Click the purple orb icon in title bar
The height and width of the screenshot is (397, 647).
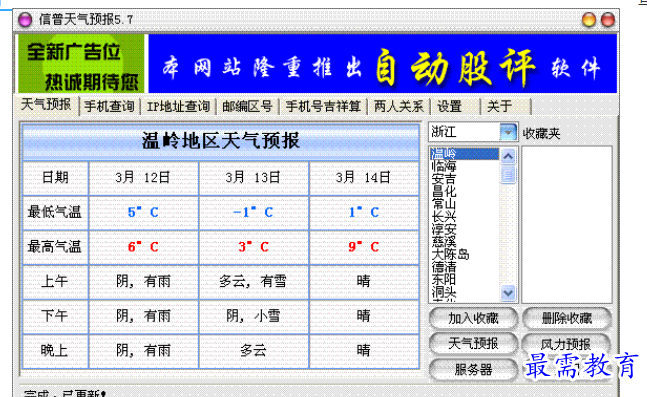(x=25, y=19)
